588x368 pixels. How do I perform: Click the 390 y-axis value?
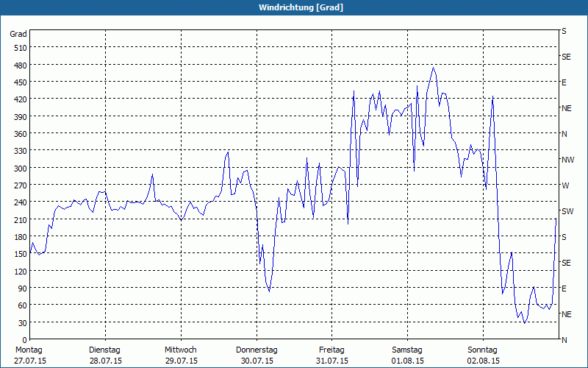21,117
